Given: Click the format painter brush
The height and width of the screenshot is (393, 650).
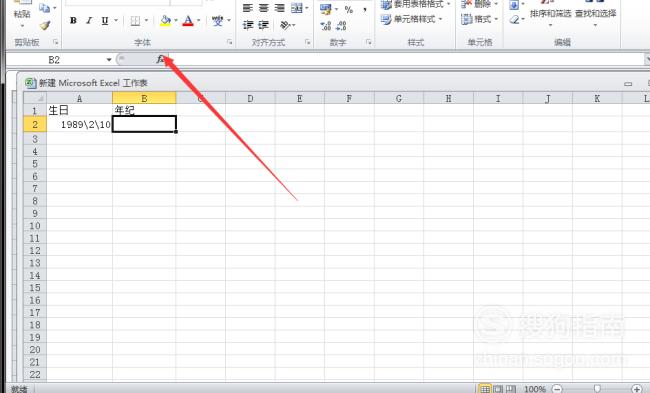Looking at the screenshot, I should pos(45,26).
